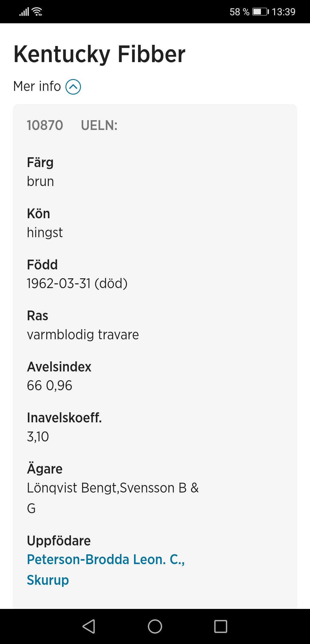This screenshot has width=310, height=644.
Task: Tap the breed text varmblodig travare
Action: click(83, 335)
